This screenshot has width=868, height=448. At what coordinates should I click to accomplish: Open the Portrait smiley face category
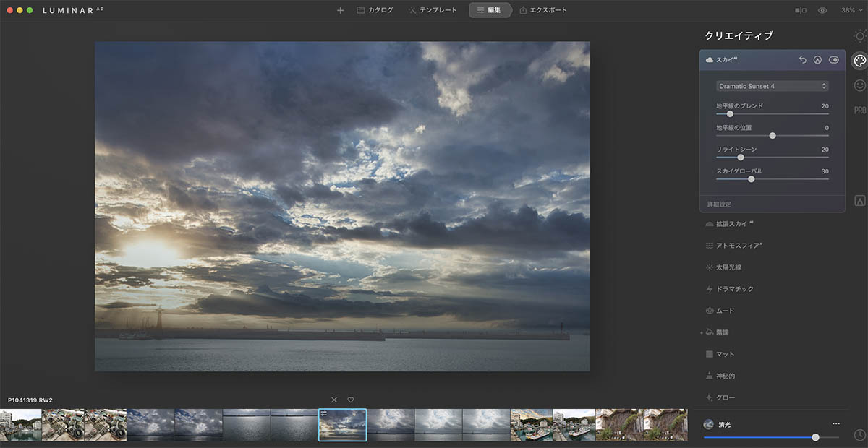[859, 85]
